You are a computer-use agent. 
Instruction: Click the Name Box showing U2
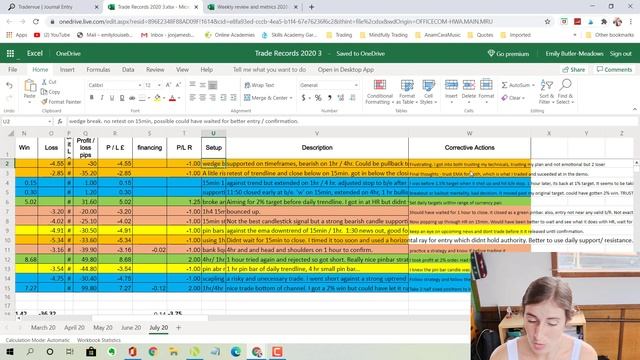(26, 121)
